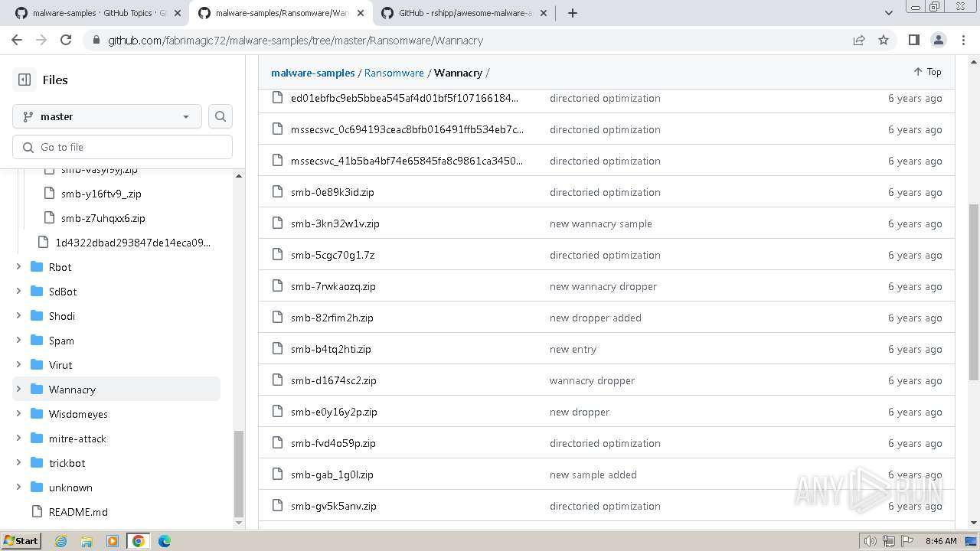Open smb-3kn32w1v.zip file
This screenshot has width=980, height=551.
pyautogui.click(x=335, y=223)
